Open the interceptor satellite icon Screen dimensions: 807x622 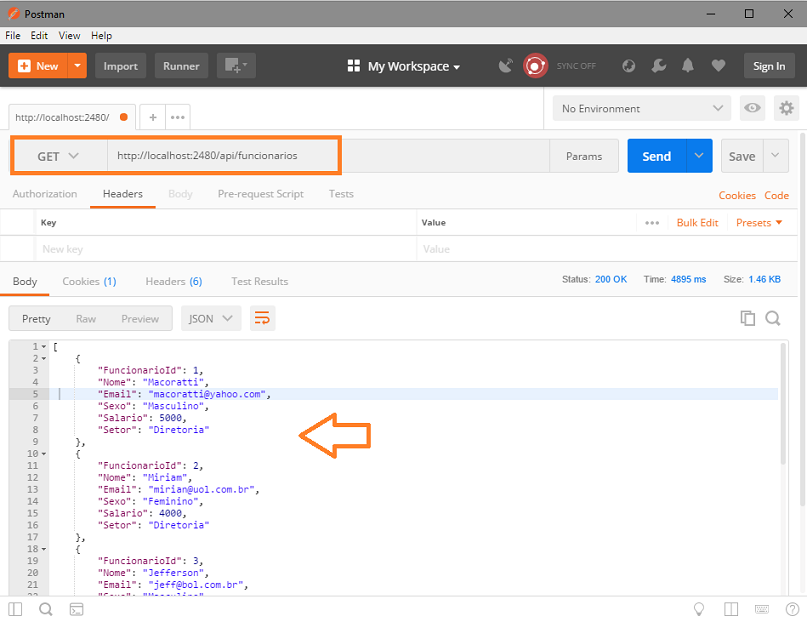pyautogui.click(x=506, y=66)
